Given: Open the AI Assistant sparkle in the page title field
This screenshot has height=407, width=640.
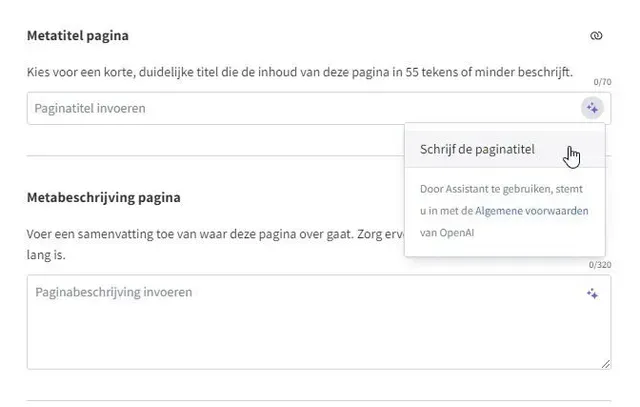Looking at the screenshot, I should pyautogui.click(x=592, y=108).
